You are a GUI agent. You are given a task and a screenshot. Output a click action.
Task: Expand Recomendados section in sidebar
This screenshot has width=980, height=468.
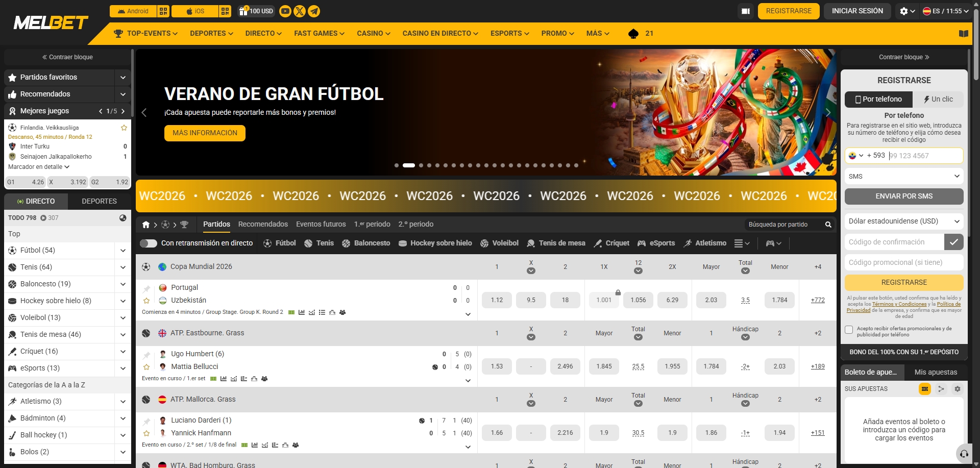[x=123, y=94]
